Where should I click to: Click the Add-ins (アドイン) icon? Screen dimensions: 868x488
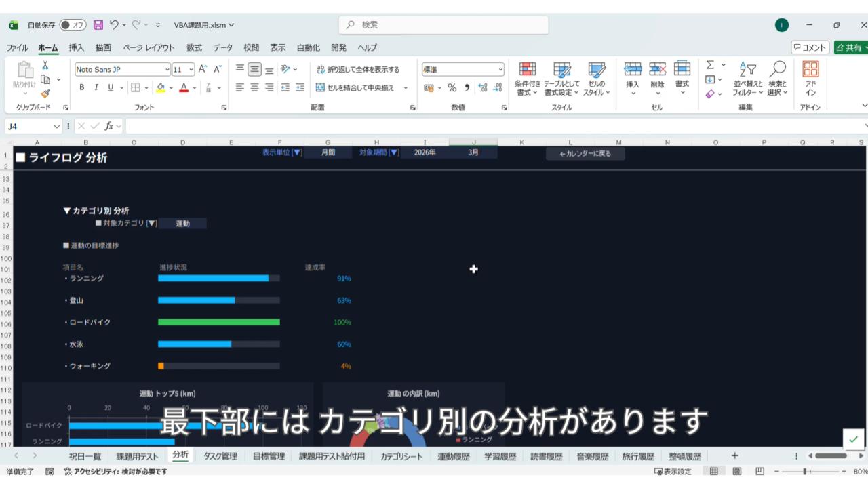click(810, 79)
